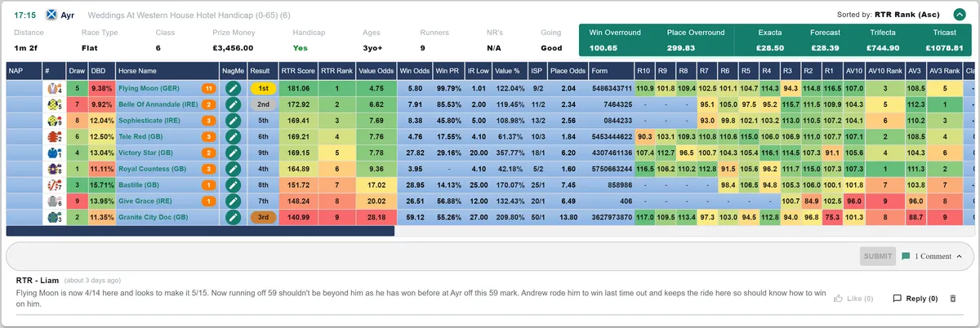
Task: Reply to Liam's comment
Action: [x=915, y=299]
